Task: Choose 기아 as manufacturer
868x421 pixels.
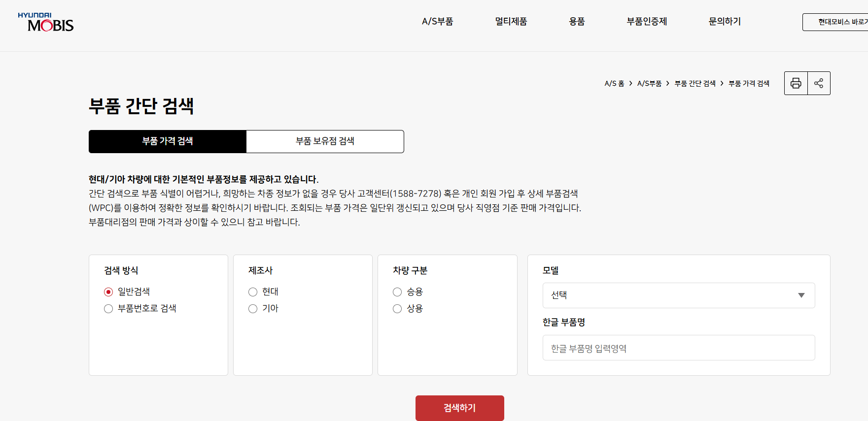Action: (253, 309)
